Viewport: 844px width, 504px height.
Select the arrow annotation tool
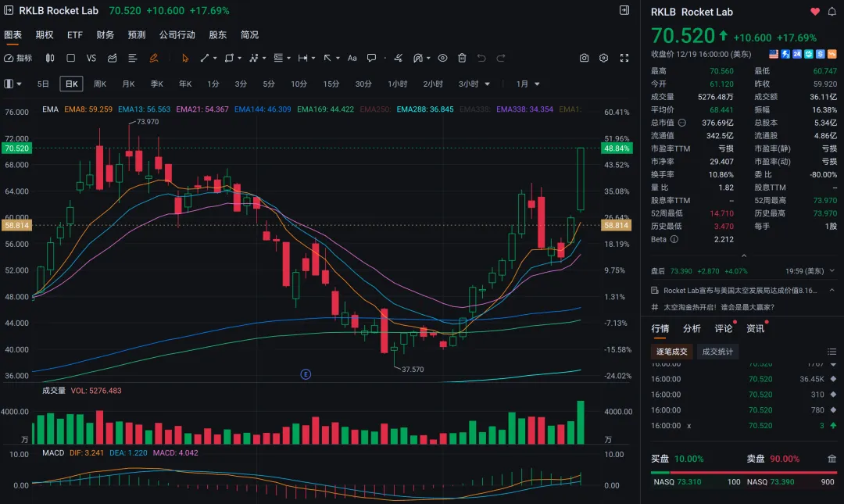point(327,58)
